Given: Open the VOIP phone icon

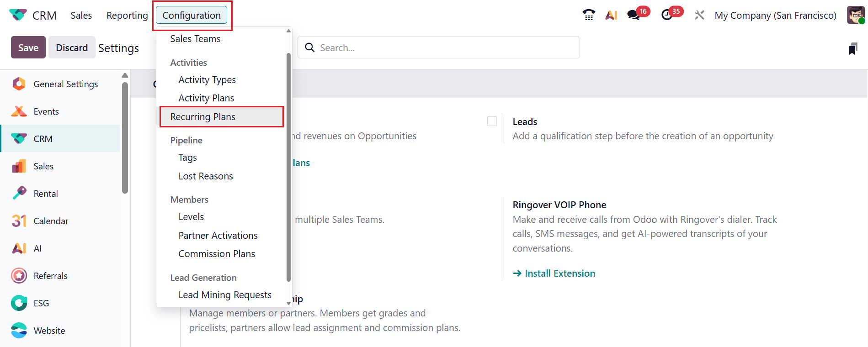Looking at the screenshot, I should pos(589,15).
